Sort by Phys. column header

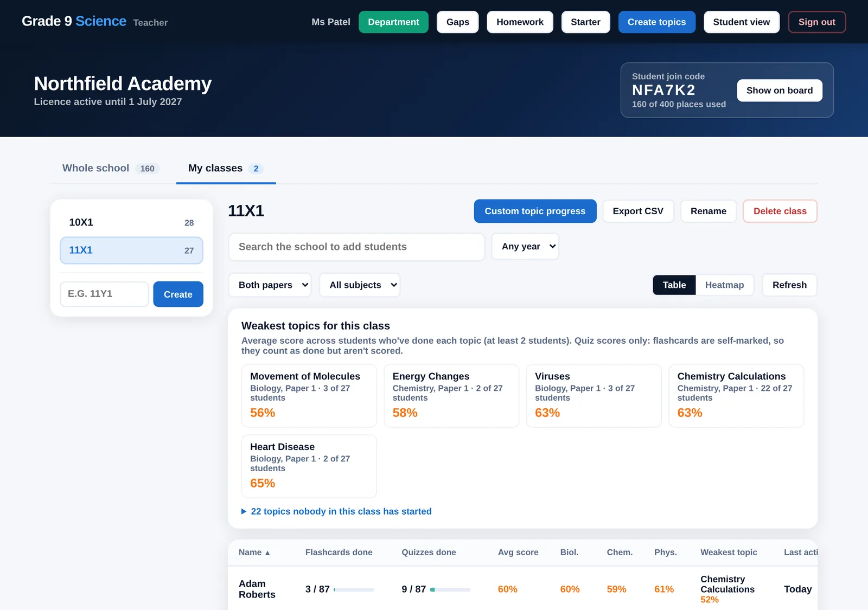tap(665, 553)
